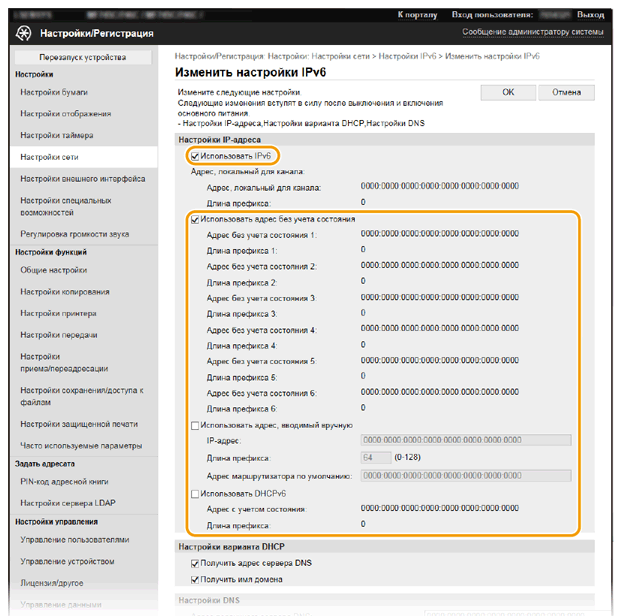Click the Адрес маршрутизатора по умолчанию field
The width and height of the screenshot is (621, 616).
tap(465, 476)
